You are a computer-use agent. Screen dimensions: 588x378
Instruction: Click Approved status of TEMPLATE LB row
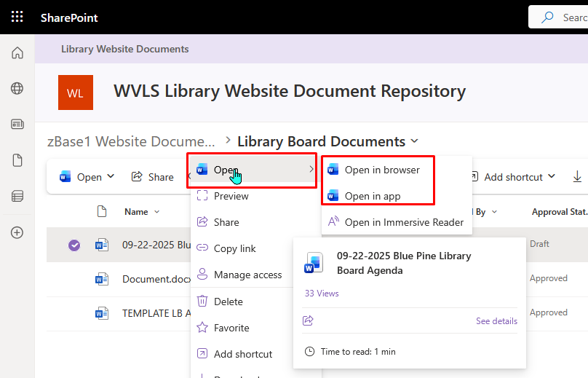pyautogui.click(x=549, y=312)
